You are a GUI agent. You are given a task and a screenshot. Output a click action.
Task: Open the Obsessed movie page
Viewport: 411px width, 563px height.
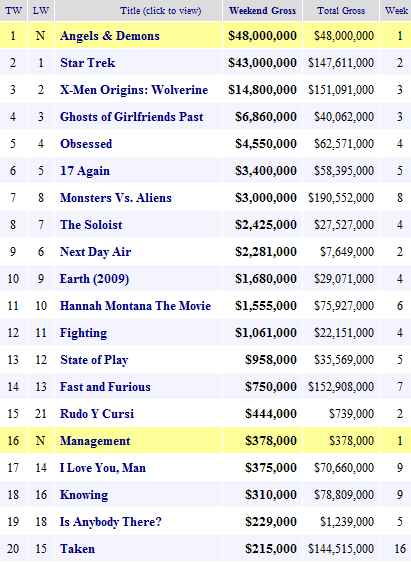coord(86,144)
